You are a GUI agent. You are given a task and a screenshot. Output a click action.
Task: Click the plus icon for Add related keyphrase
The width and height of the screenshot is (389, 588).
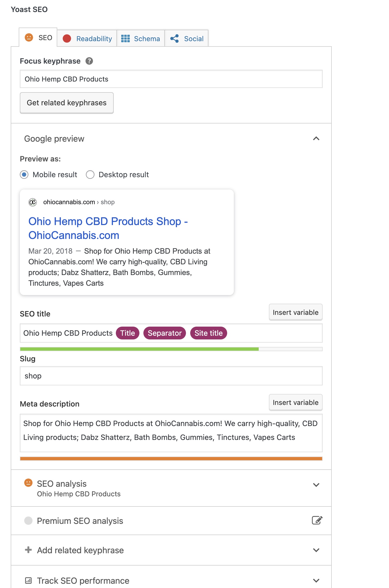click(28, 550)
